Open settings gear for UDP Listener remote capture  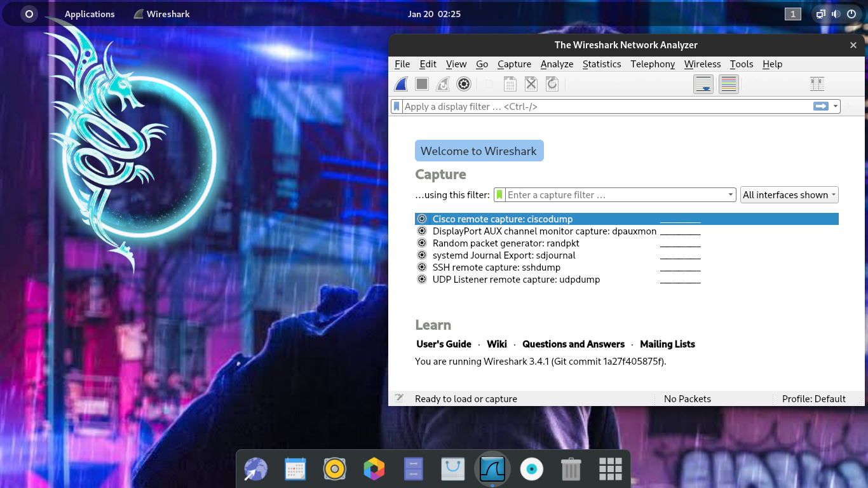(x=422, y=280)
